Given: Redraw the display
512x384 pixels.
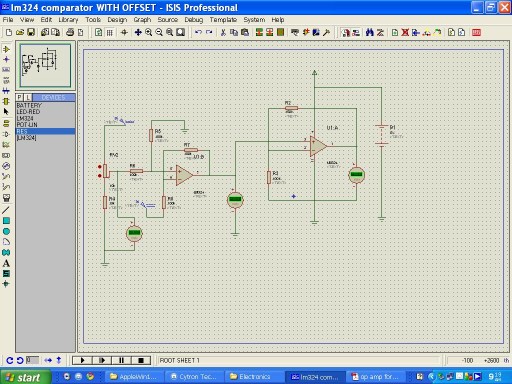Looking at the screenshot, I should click(98, 32).
